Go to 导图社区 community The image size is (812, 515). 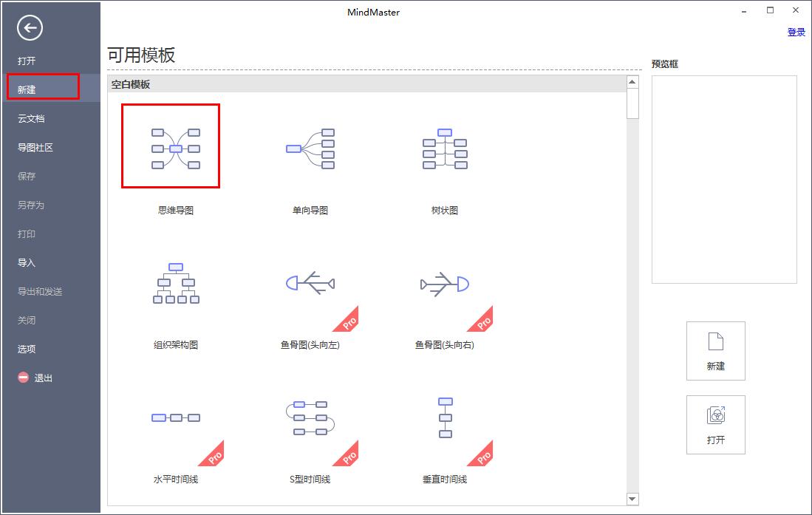35,147
